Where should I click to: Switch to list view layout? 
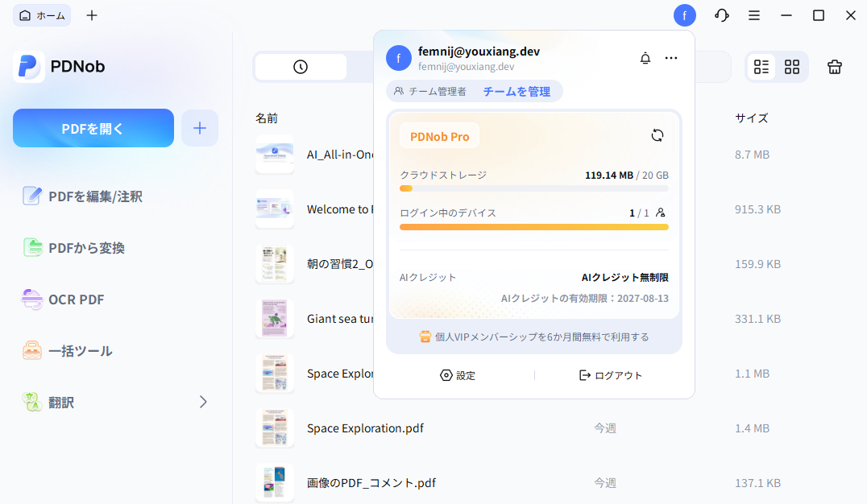click(761, 67)
